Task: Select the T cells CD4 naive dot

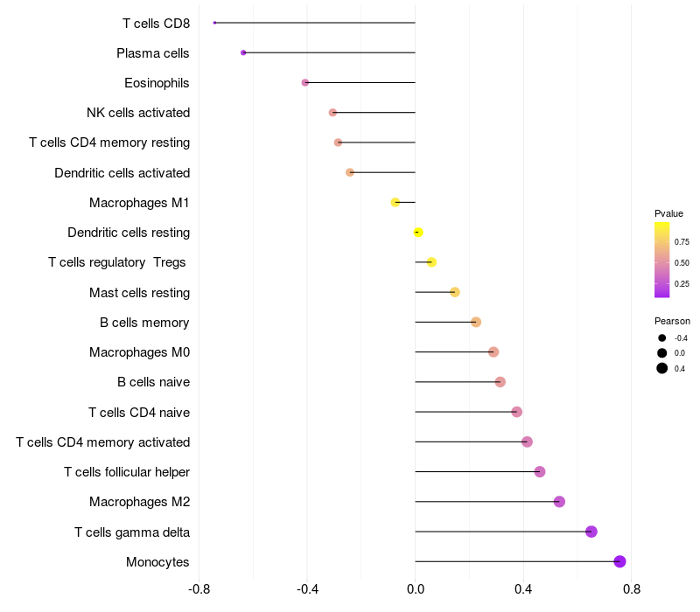Action: coord(517,412)
